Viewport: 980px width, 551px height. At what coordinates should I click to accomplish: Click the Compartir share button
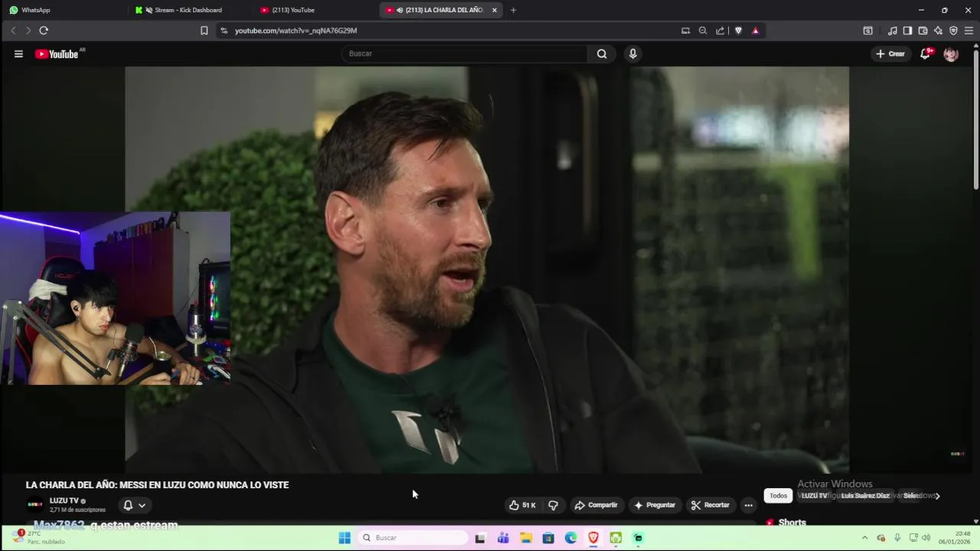596,505
